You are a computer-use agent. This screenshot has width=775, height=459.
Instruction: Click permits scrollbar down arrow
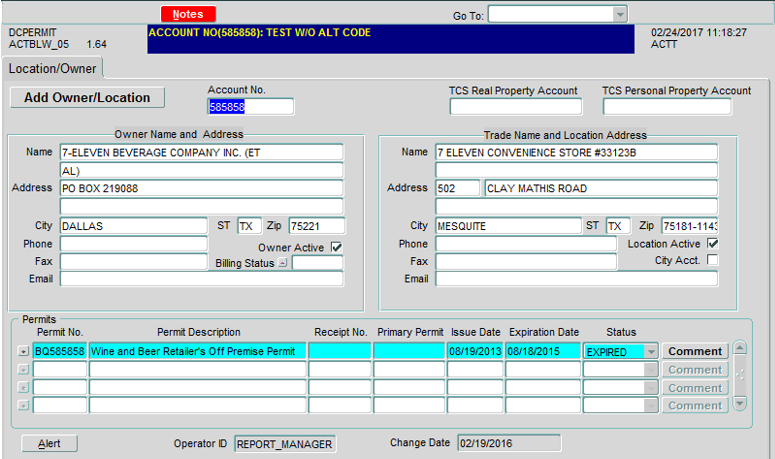click(739, 404)
